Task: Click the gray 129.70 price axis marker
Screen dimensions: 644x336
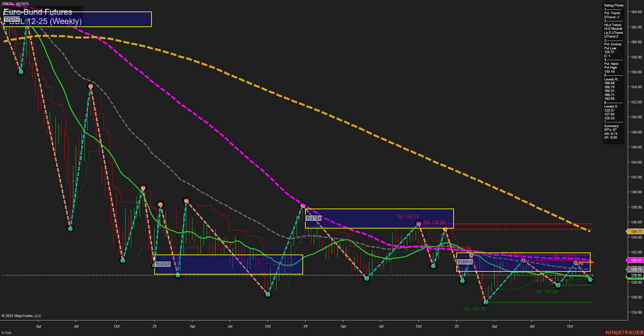Action: (x=636, y=269)
